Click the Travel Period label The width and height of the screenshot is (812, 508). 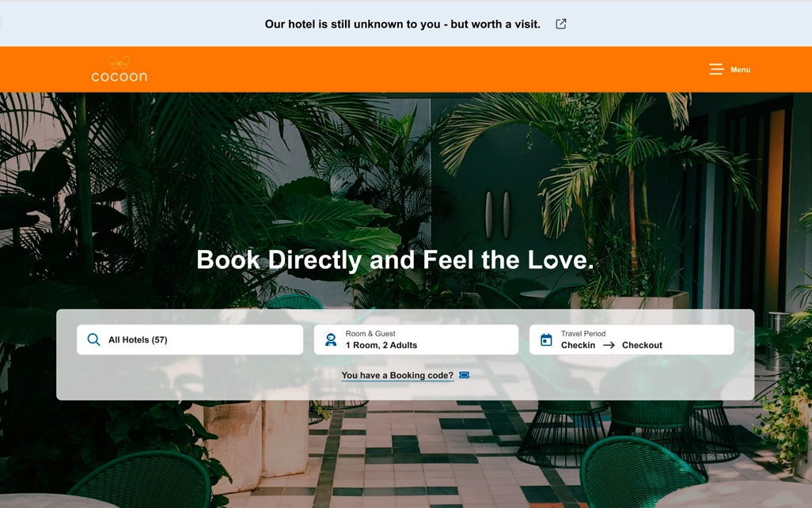pos(583,333)
